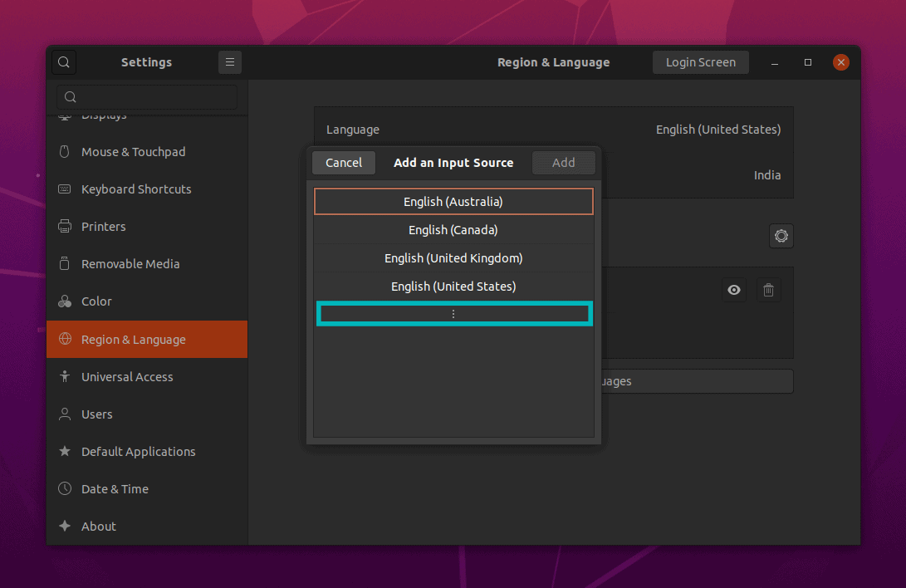The height and width of the screenshot is (588, 906).
Task: Click the sidebar search input field
Action: [147, 97]
